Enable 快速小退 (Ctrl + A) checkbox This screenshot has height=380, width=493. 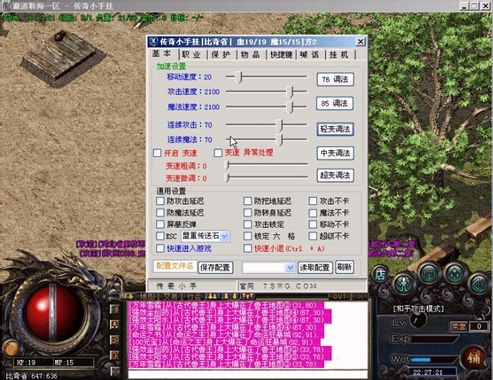pyautogui.click(x=248, y=248)
